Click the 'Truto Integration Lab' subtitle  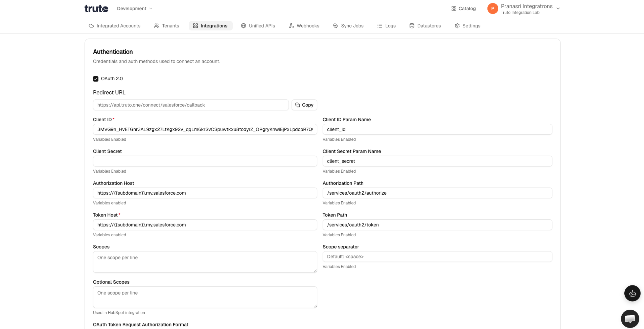(520, 13)
